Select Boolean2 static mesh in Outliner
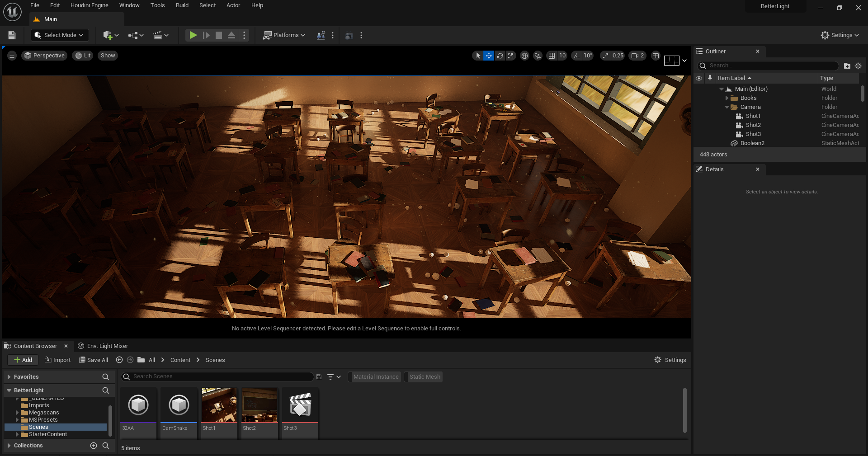 coord(752,143)
